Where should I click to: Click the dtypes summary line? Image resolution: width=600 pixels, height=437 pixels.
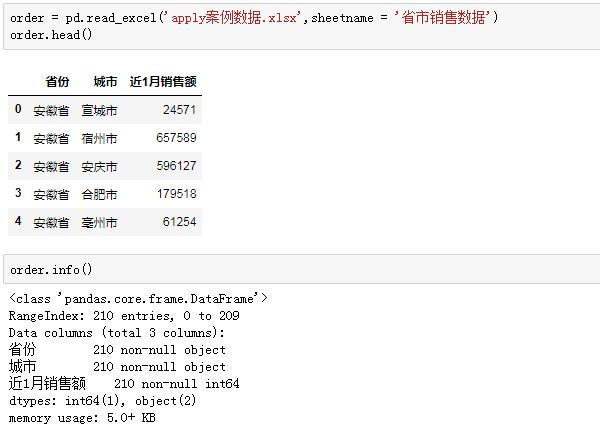tap(103, 401)
